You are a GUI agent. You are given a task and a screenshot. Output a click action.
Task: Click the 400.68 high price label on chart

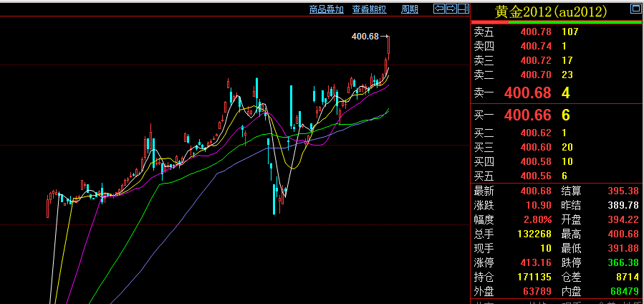tap(365, 36)
